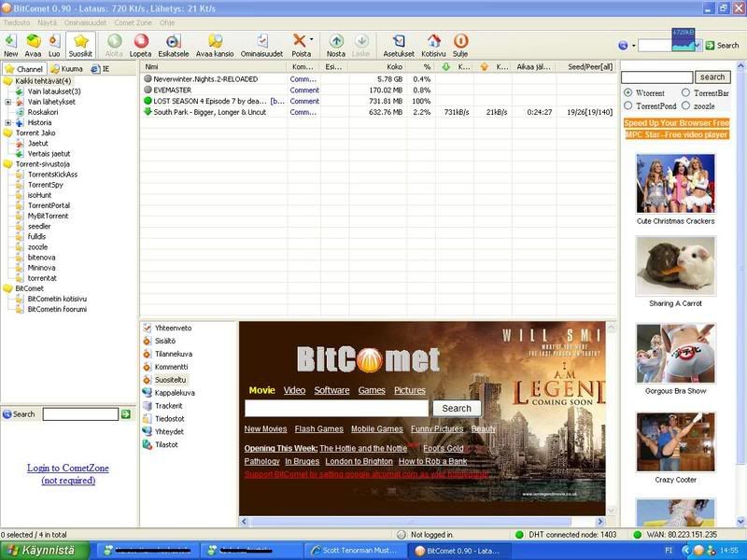Click the Nosta move-up arrow icon

coord(335,42)
